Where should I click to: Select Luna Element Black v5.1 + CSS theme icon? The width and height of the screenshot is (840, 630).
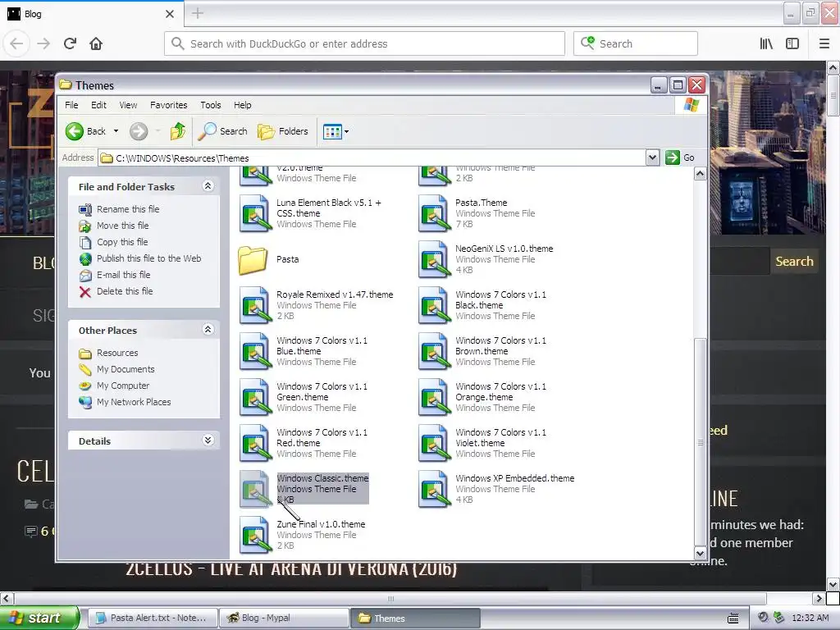[x=255, y=213]
